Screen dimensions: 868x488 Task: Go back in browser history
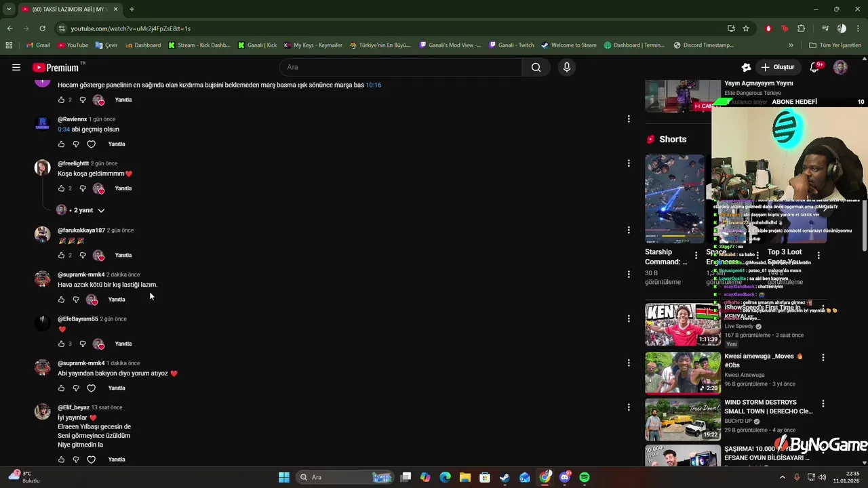9,28
